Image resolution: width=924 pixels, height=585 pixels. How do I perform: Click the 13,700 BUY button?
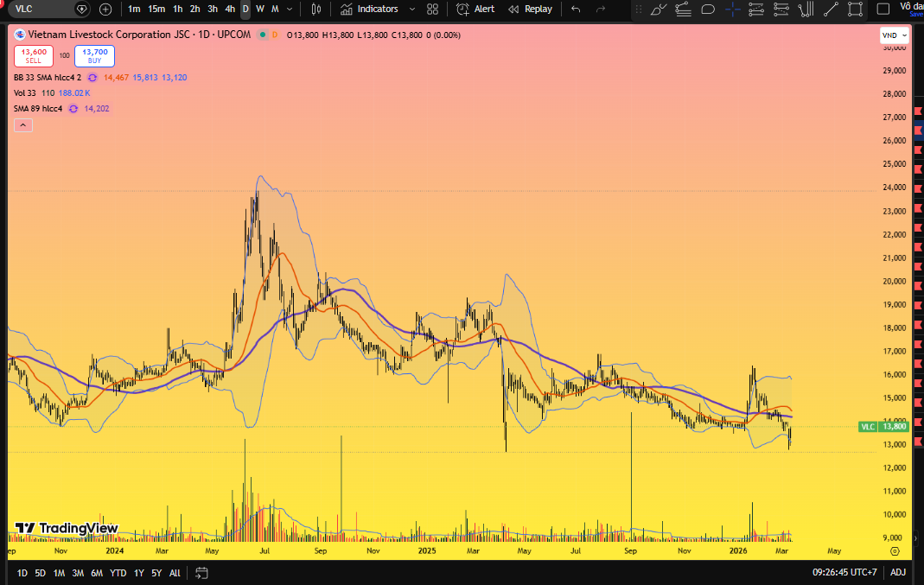[94, 56]
